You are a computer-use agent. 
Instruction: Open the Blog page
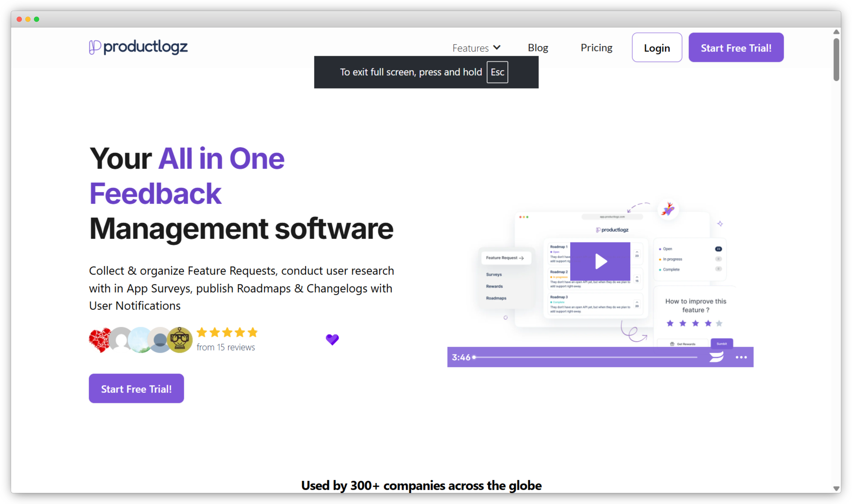pos(538,48)
